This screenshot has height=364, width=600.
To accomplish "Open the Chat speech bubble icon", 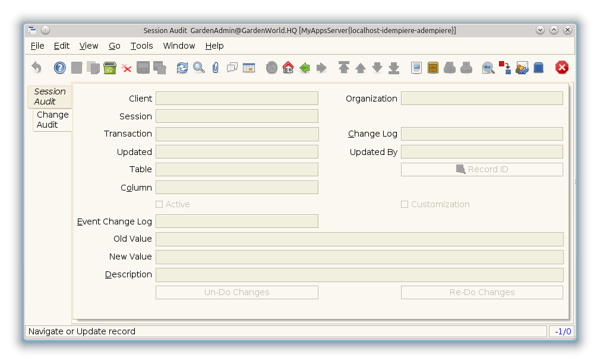I will (232, 68).
